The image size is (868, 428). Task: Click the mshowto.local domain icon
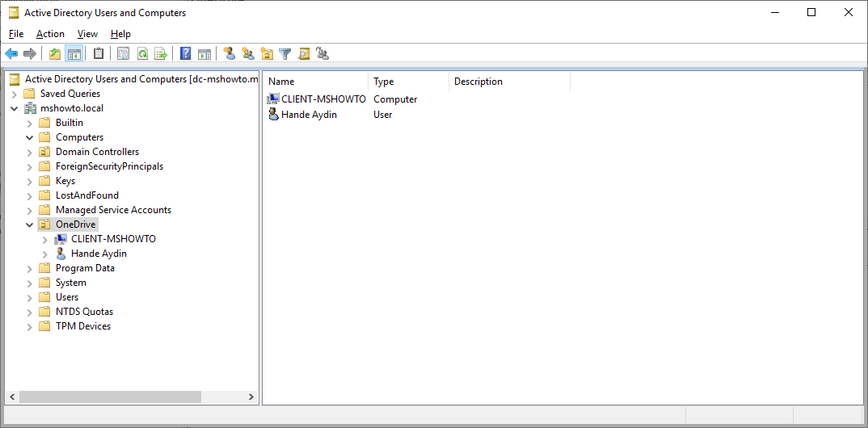pos(30,108)
